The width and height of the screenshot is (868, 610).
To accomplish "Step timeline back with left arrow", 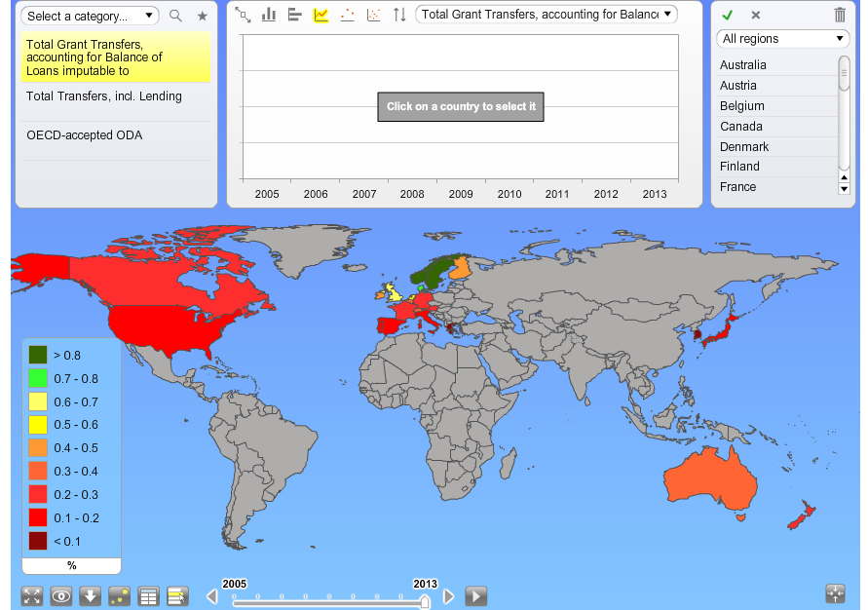I will (212, 596).
